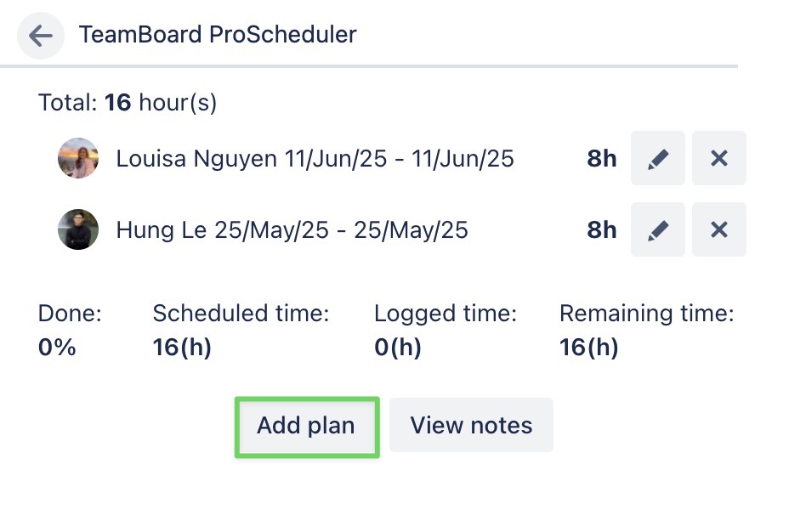Open View notes
Screen dimensions: 789x532
(x=471, y=425)
